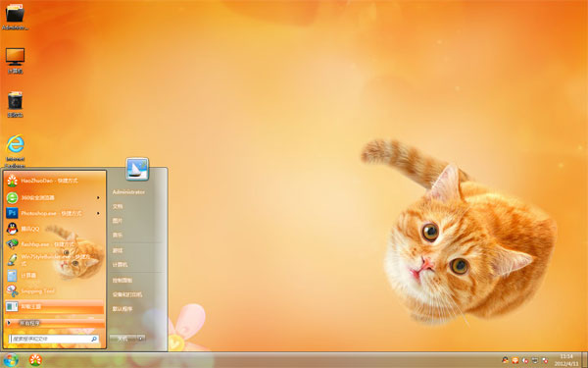Viewport: 588px width, 368px height.
Task: Open Games (游戏) in Start menu
Action: 118,250
